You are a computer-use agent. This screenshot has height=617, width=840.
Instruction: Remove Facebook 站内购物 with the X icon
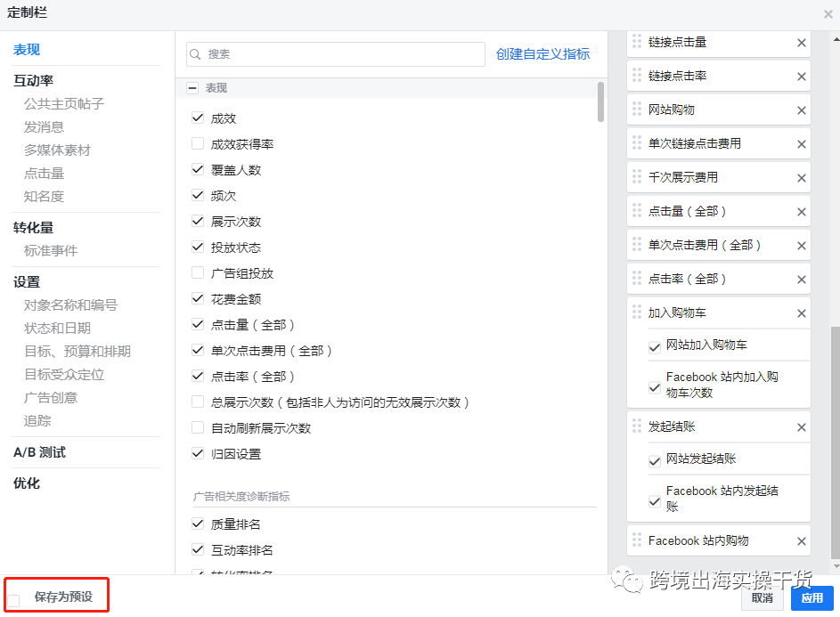(800, 540)
